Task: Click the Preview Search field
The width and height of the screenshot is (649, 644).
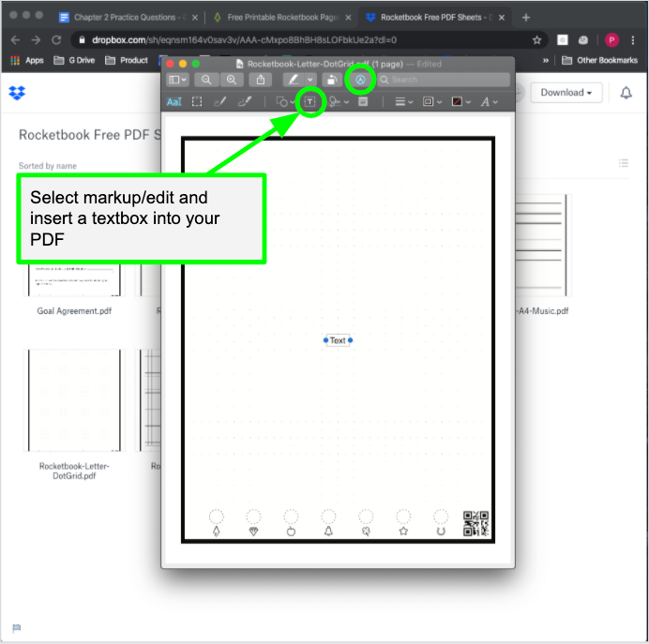Action: click(444, 80)
